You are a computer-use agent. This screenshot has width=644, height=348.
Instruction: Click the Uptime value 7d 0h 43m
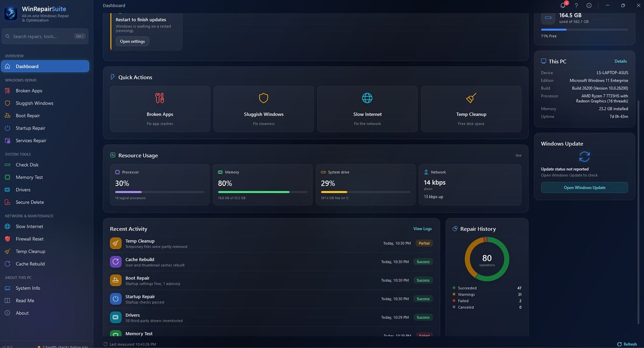[x=619, y=116]
